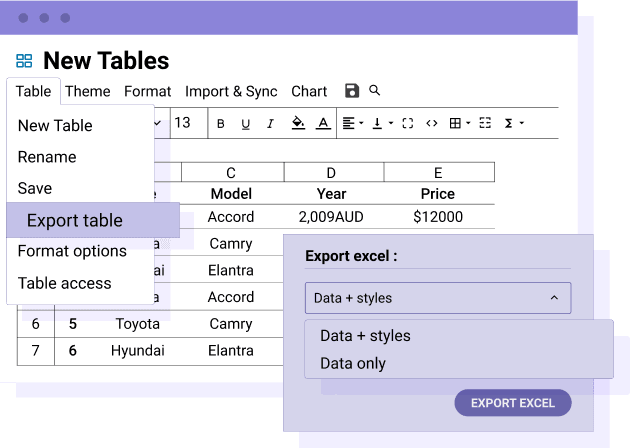Screen dimensions: 630x448
Task: Select the Data only option
Action: 353,364
